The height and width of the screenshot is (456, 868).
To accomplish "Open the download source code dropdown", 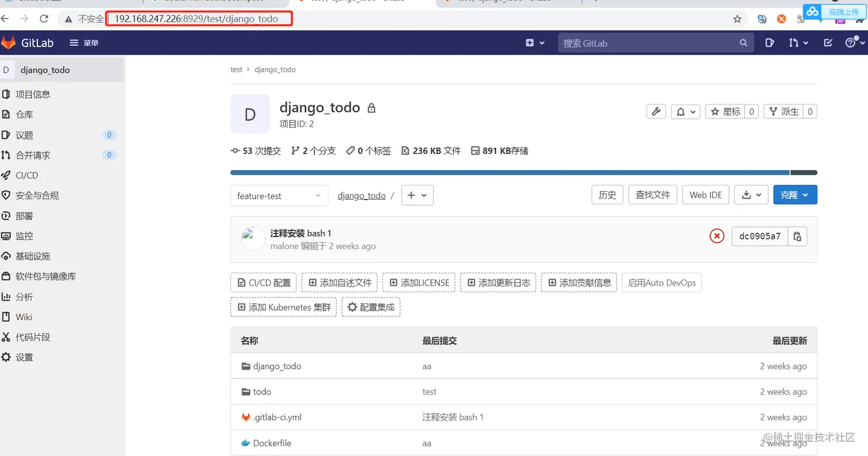I will tap(751, 195).
